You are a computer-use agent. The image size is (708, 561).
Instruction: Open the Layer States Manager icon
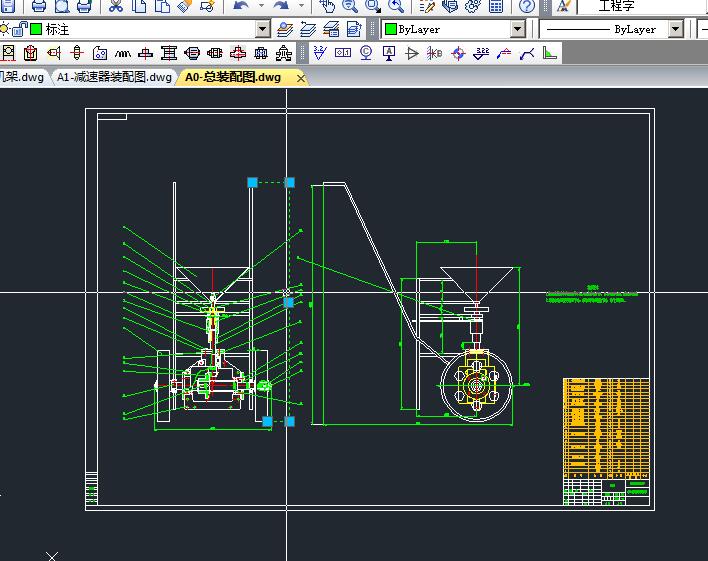coord(354,29)
